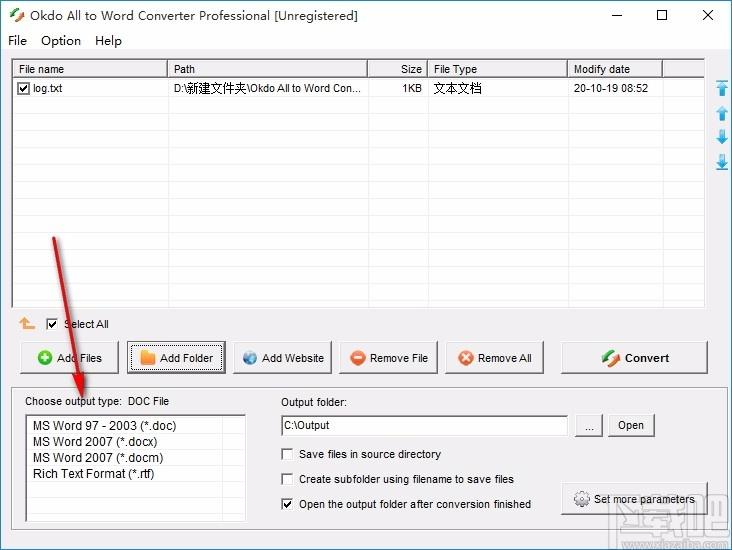
Task: Open the File menu
Action: (x=18, y=41)
